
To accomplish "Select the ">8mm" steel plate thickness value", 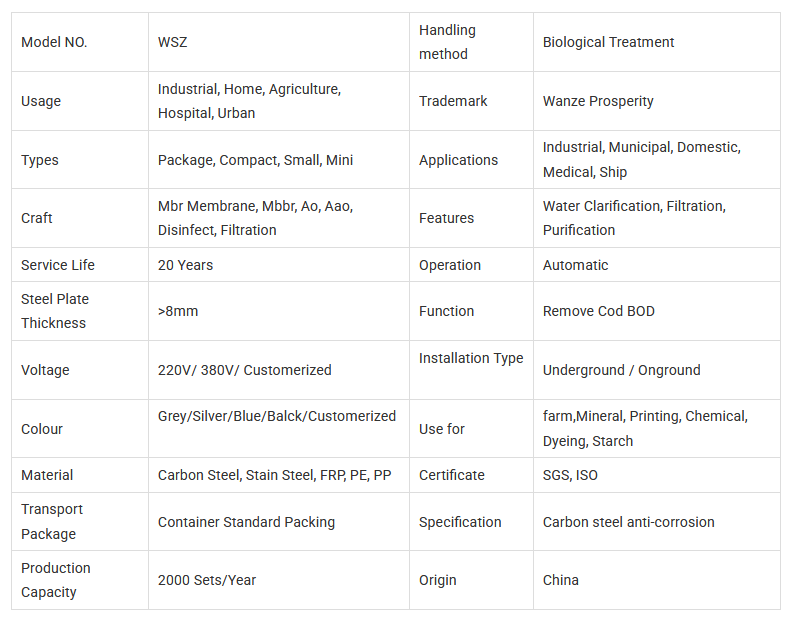I will [x=178, y=311].
